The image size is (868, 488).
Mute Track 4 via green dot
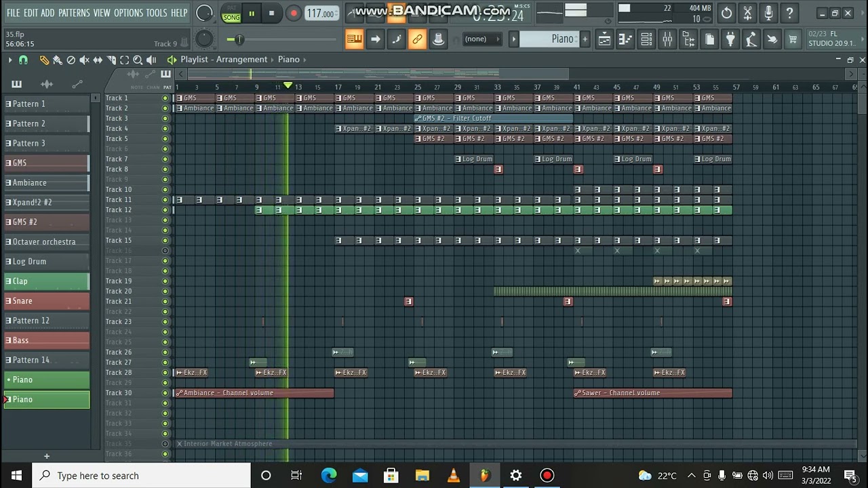tap(165, 129)
